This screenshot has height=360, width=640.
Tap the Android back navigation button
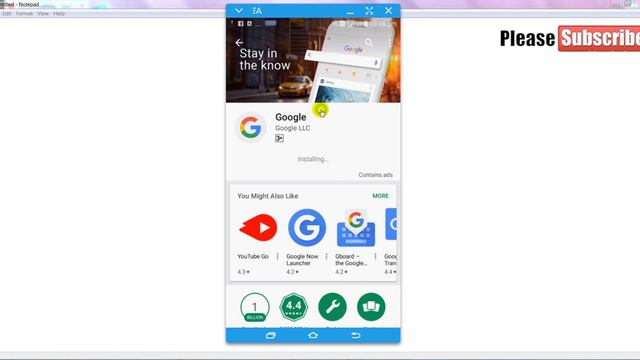356,336
